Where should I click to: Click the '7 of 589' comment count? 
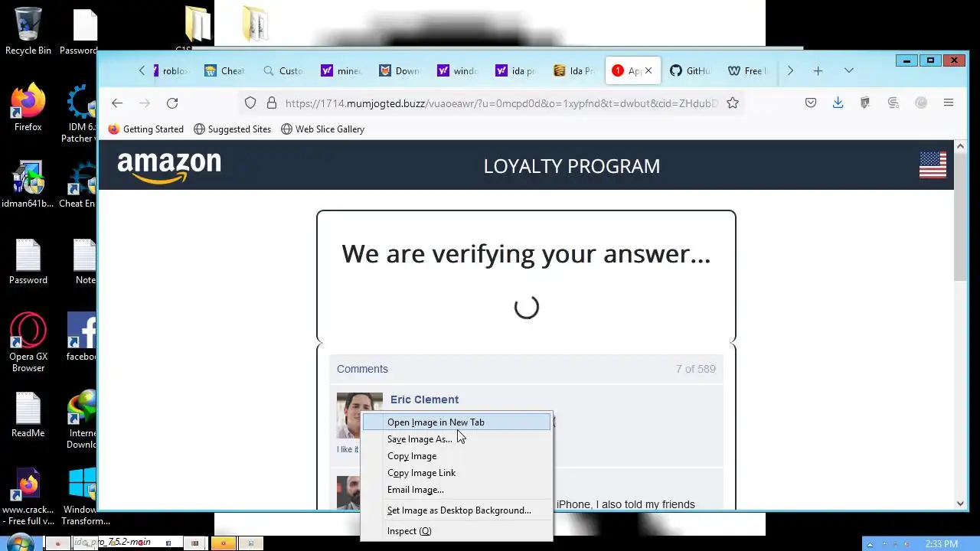(696, 369)
